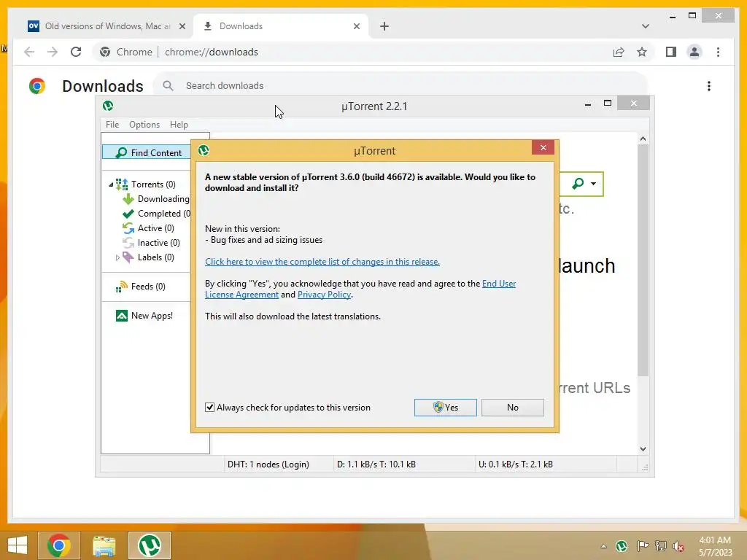The width and height of the screenshot is (747, 560).
Task: Open Chrome three-dot main menu
Action: (719, 52)
